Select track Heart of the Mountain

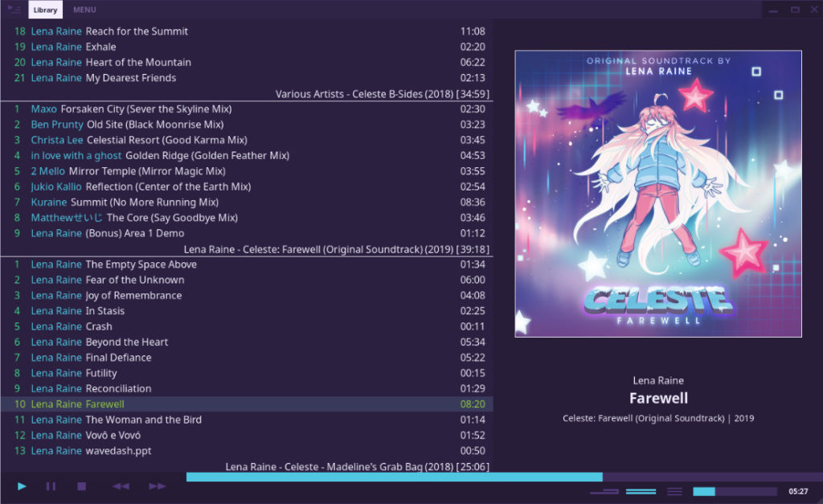[x=247, y=63]
